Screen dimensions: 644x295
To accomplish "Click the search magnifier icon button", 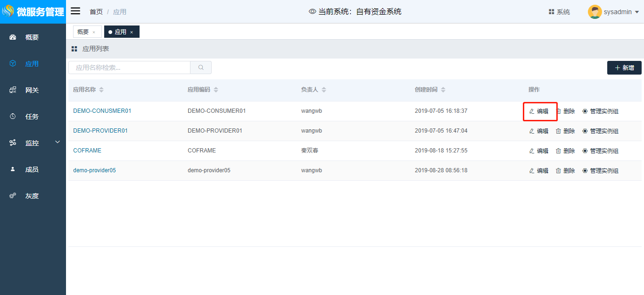I will [201, 67].
